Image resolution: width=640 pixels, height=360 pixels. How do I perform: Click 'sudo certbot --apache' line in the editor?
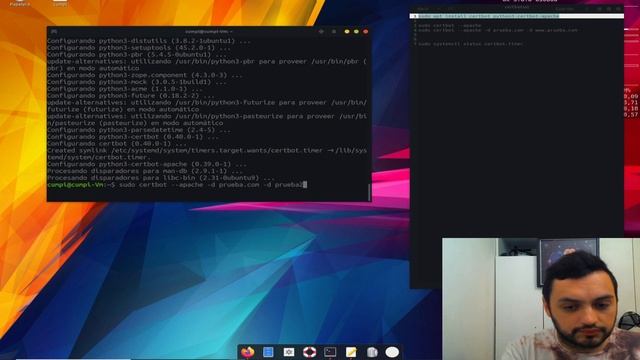[x=450, y=25]
